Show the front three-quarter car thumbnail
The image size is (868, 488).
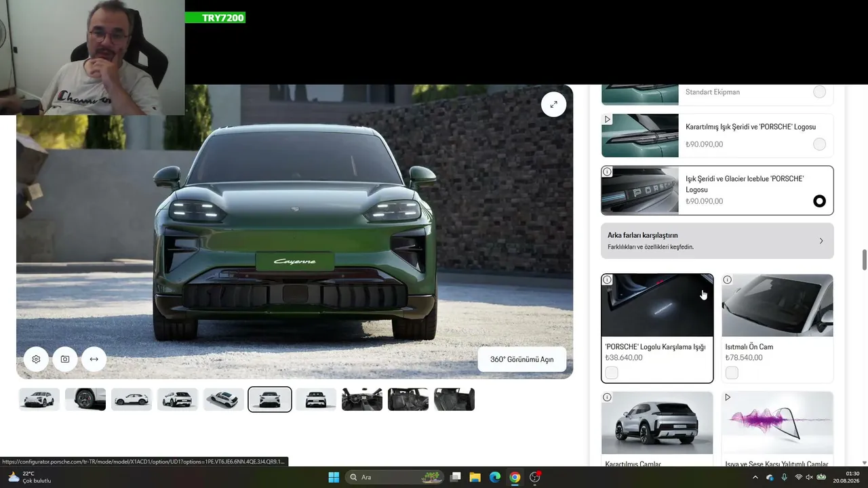tap(39, 399)
